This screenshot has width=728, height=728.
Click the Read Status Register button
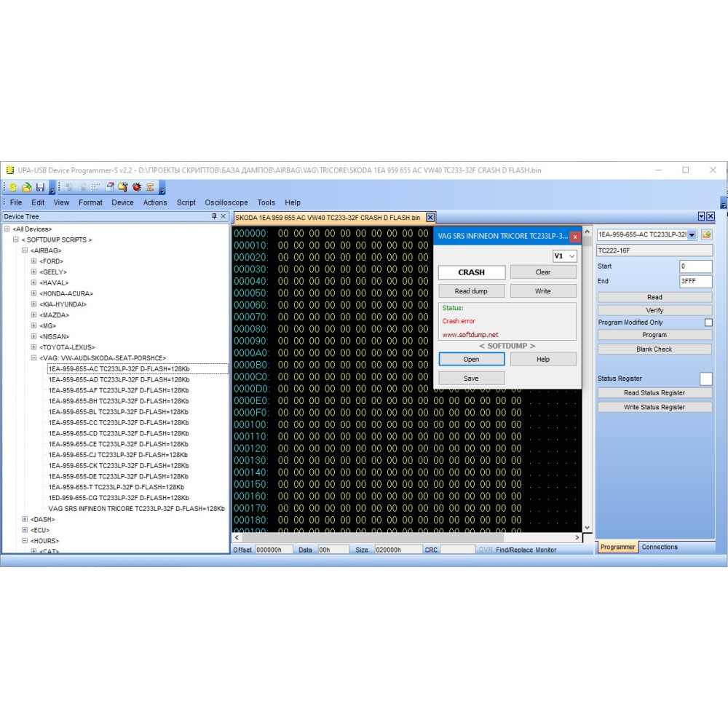(x=654, y=393)
